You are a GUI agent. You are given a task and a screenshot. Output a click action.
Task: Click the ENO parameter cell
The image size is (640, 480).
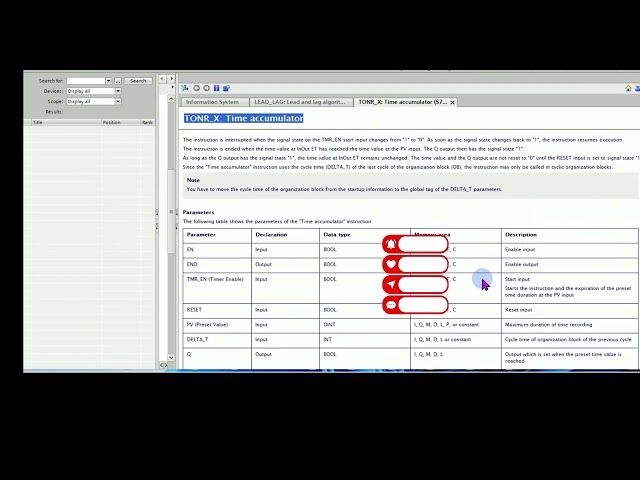217,264
